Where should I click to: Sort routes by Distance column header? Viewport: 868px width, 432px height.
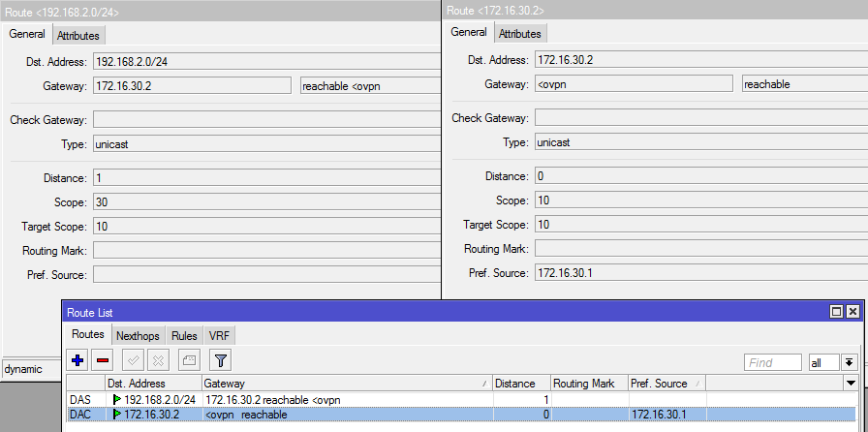521,384
